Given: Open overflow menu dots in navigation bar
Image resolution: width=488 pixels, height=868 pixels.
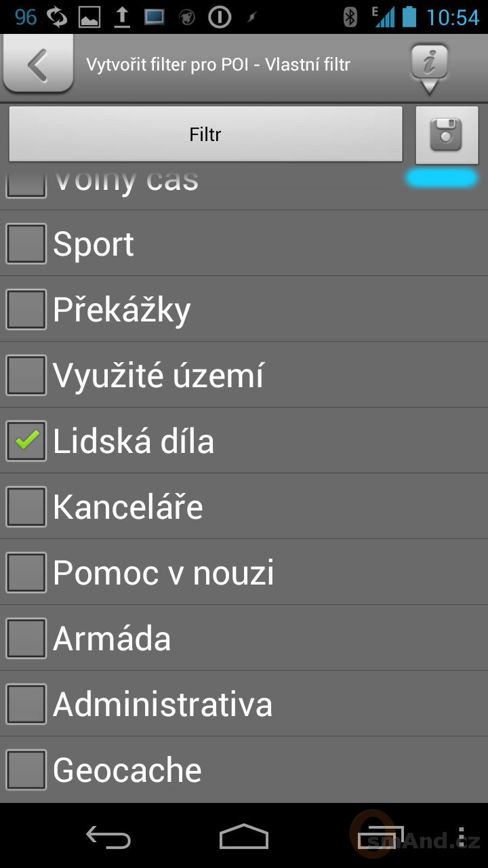Looking at the screenshot, I should 462,837.
